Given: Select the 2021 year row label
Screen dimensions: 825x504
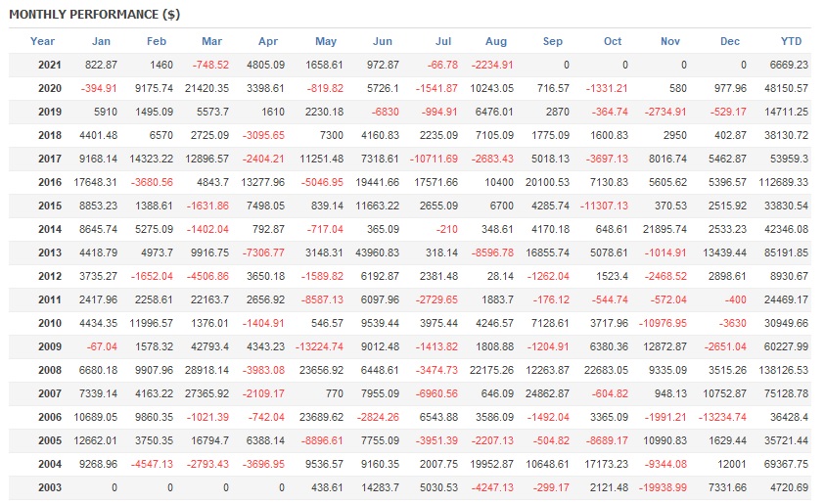Looking at the screenshot, I should (x=49, y=65).
